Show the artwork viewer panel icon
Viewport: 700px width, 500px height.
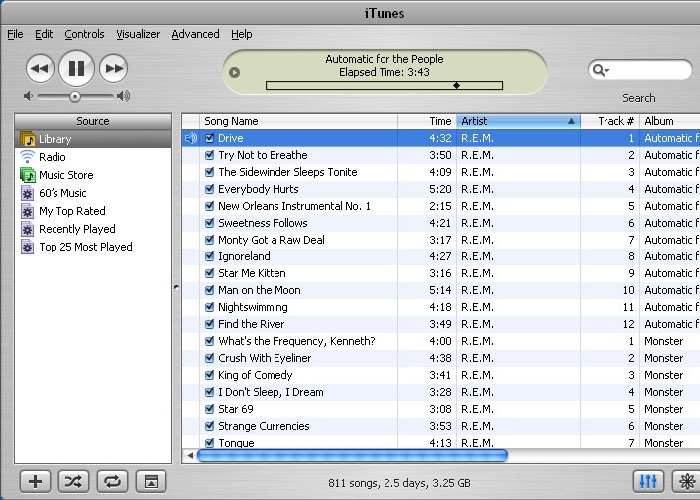click(x=150, y=481)
